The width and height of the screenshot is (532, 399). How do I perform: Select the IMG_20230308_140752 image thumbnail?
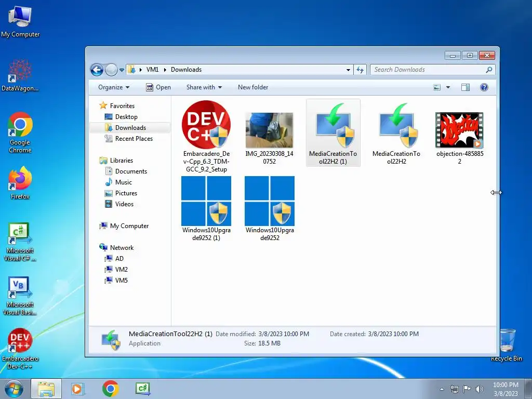click(x=269, y=130)
